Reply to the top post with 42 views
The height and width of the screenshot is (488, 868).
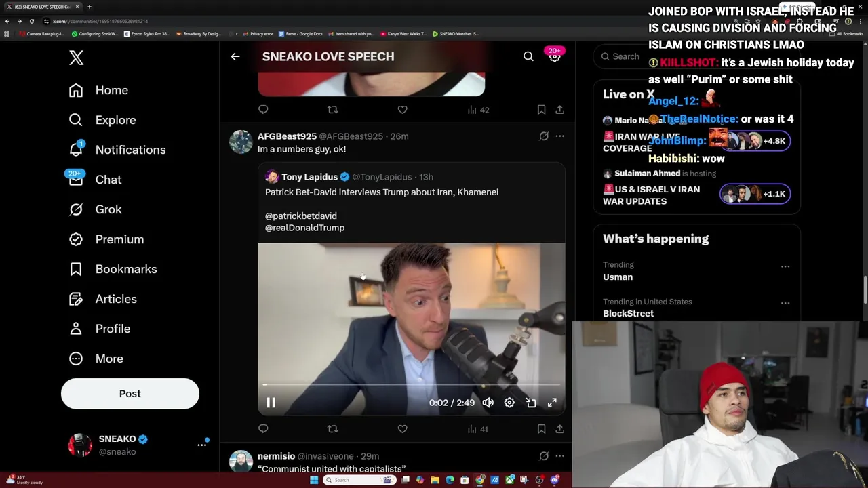263,109
